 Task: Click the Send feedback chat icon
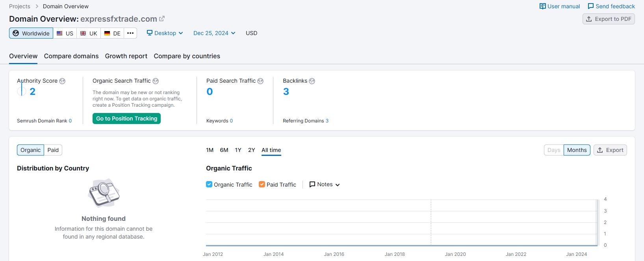coord(591,6)
